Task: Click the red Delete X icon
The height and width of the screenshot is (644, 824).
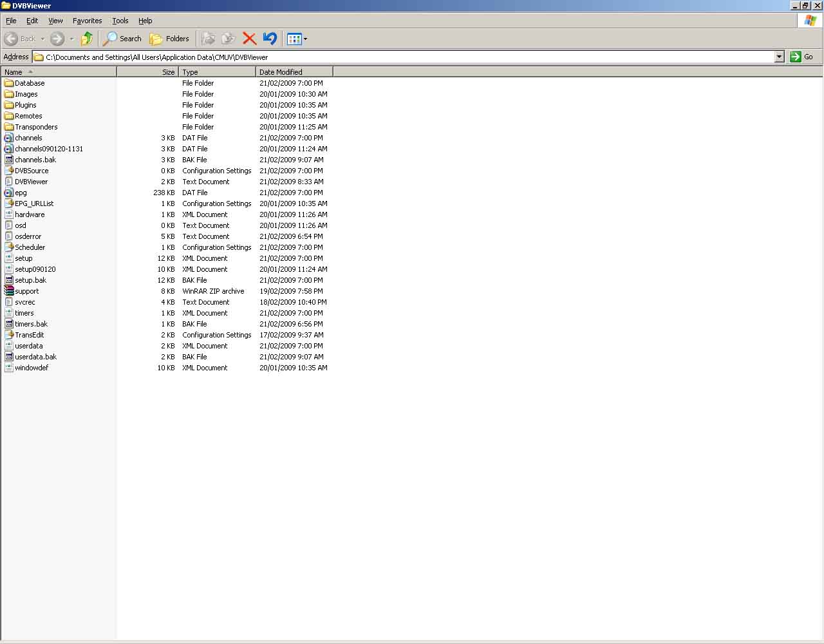Action: click(250, 39)
